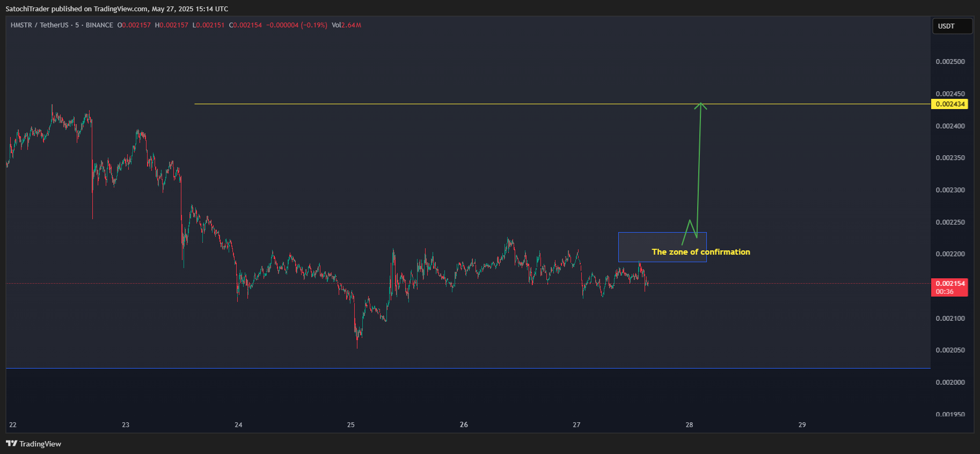The width and height of the screenshot is (980, 454).
Task: Select the HMSTR / TetherUS symbol title
Action: click(x=40, y=25)
